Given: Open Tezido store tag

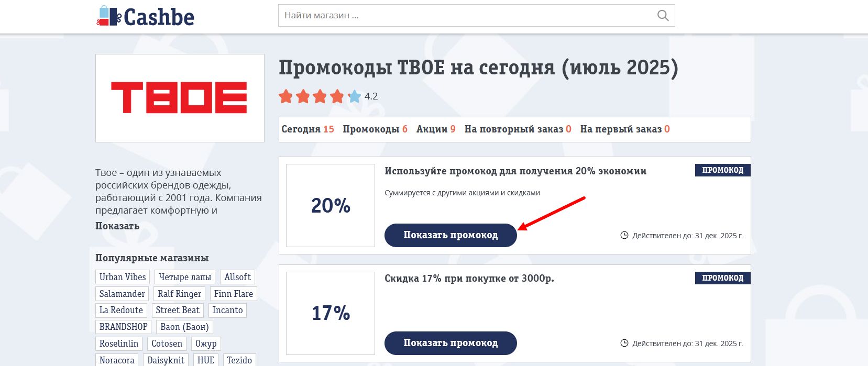Looking at the screenshot, I should [x=239, y=360].
